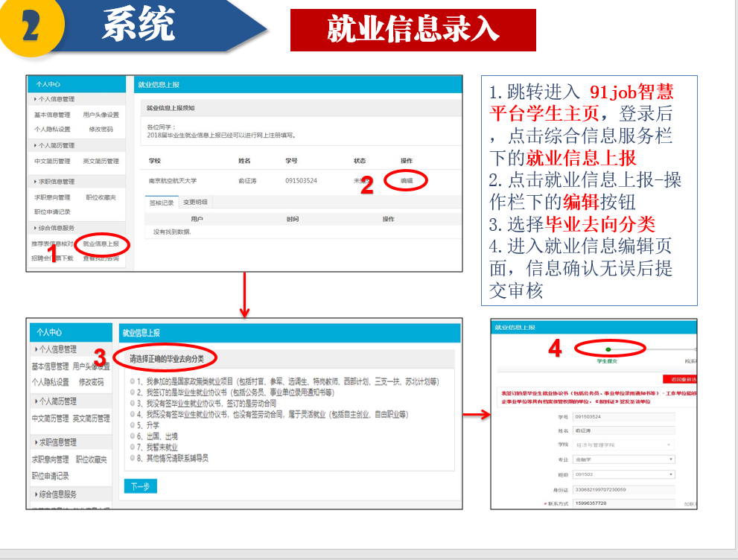Image resolution: width=738 pixels, height=560 pixels.
Task: Open the 招聘会门票下载 sidebar link
Action: (x=52, y=258)
